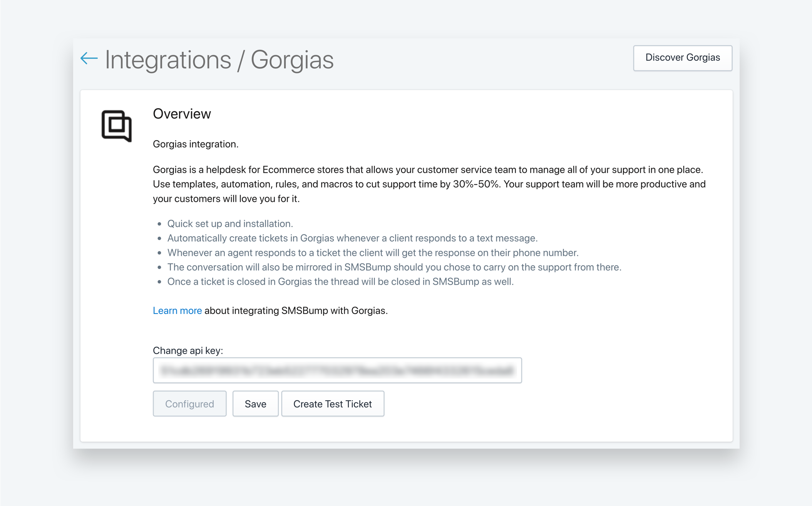812x506 pixels.
Task: Click the 'Whenever an agent responds' bullet
Action: [373, 253]
